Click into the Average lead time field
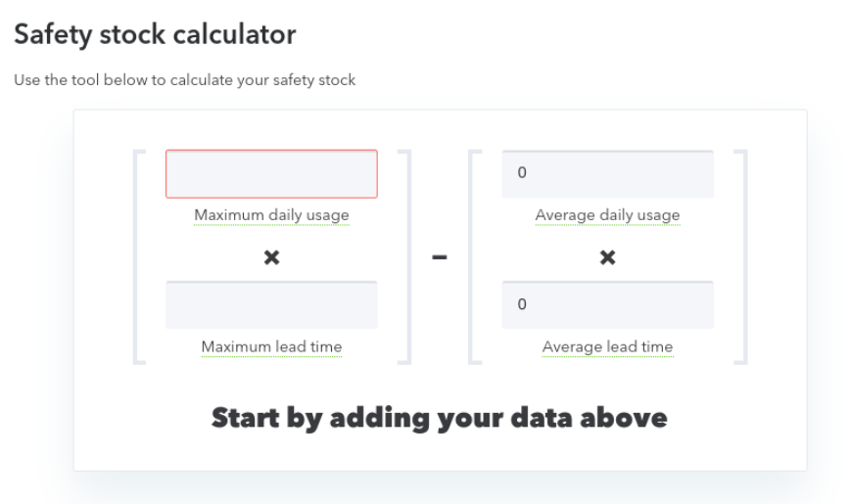Viewport: 849px width, 504px height. coord(607,305)
